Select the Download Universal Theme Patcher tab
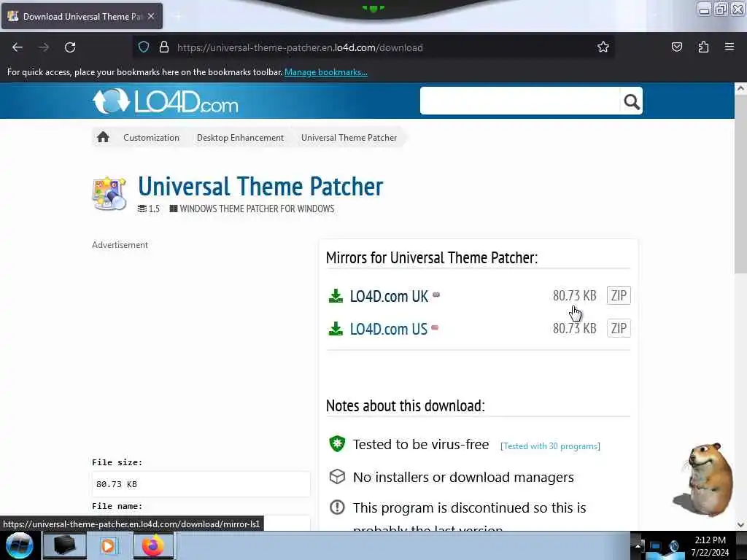Screen dimensions: 747x560 tap(82, 16)
